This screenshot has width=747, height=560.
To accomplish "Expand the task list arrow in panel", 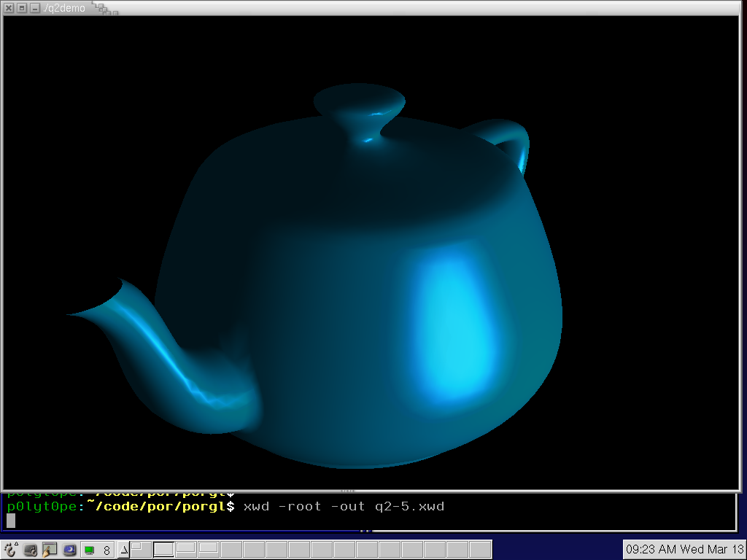I will coord(123,550).
